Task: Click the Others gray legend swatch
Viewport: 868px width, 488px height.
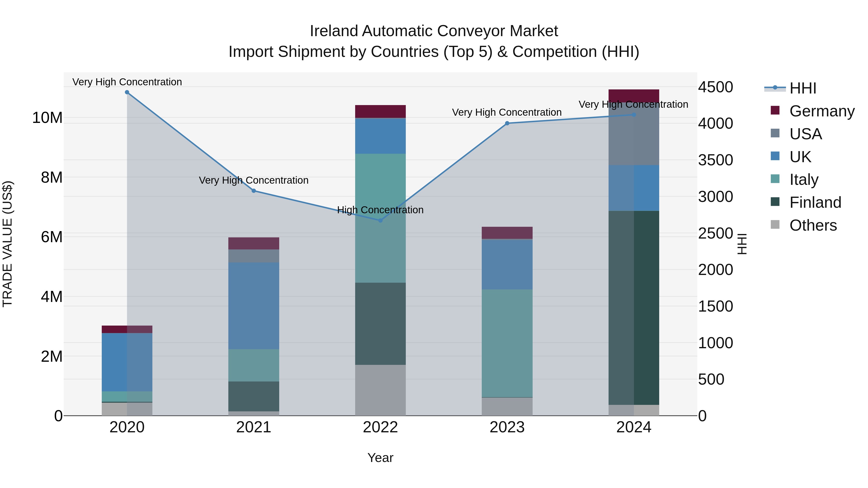Action: pos(775,224)
